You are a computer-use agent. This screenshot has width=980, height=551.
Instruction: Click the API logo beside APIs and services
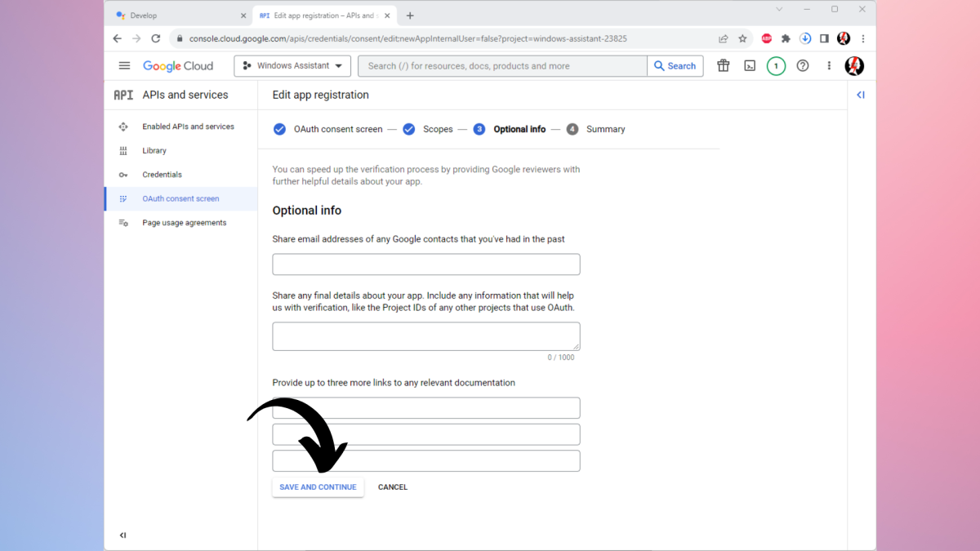[x=123, y=95]
